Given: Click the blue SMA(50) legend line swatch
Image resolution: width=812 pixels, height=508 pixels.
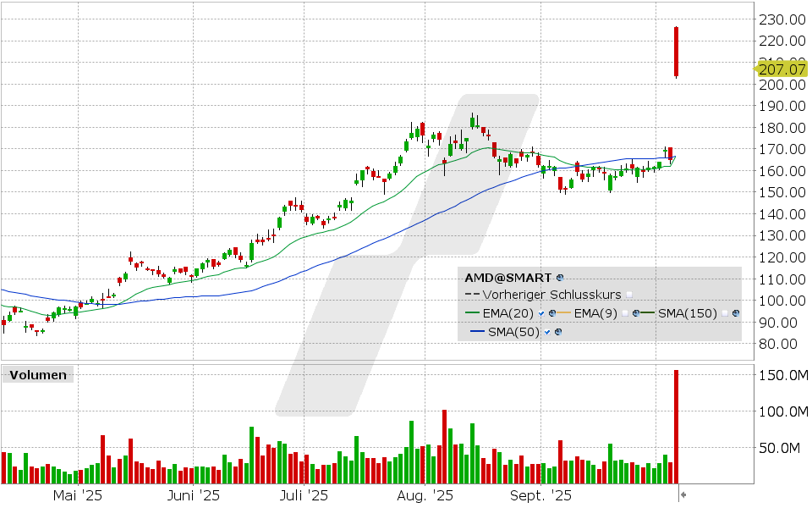Looking at the screenshot, I should pos(476,332).
